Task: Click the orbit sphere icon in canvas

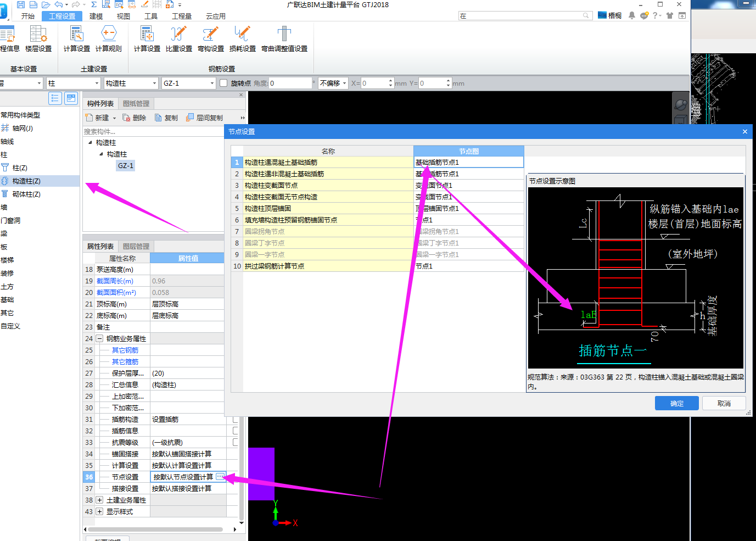Action: coord(681,104)
